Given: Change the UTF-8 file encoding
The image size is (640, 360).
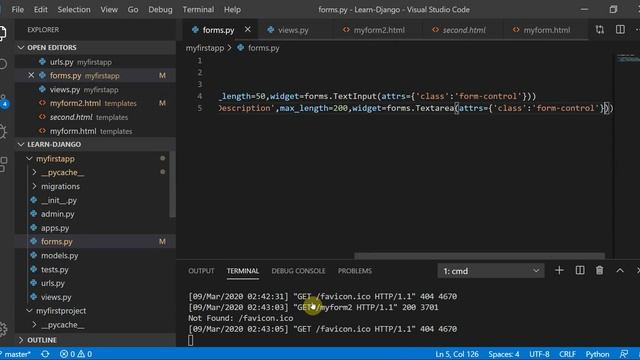Looking at the screenshot, I should (x=539, y=354).
